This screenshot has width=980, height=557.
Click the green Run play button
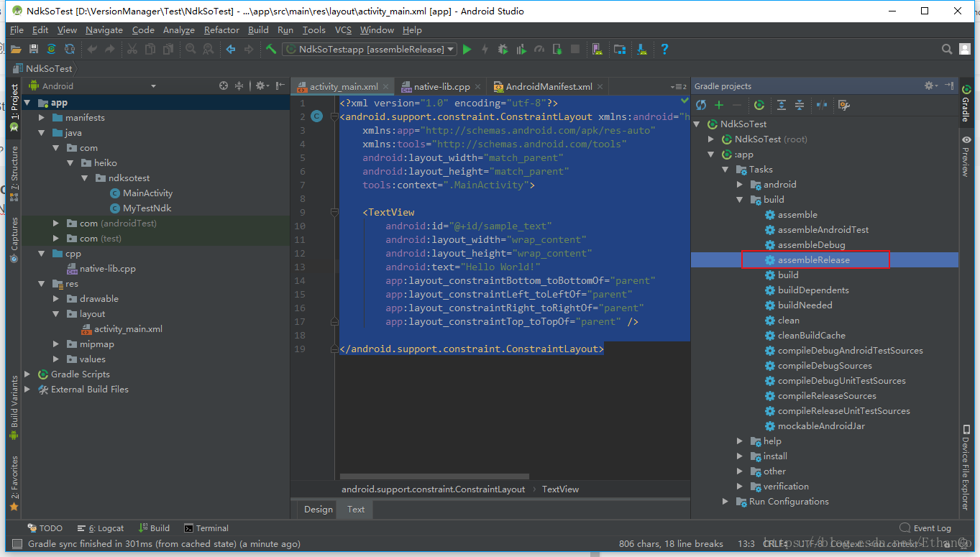point(467,49)
